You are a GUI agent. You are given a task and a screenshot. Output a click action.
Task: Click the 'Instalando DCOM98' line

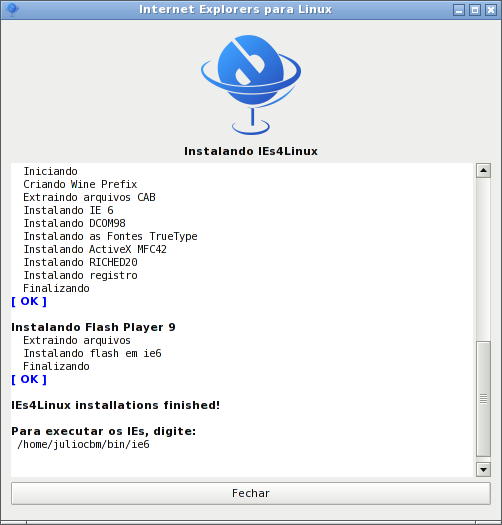(x=74, y=223)
